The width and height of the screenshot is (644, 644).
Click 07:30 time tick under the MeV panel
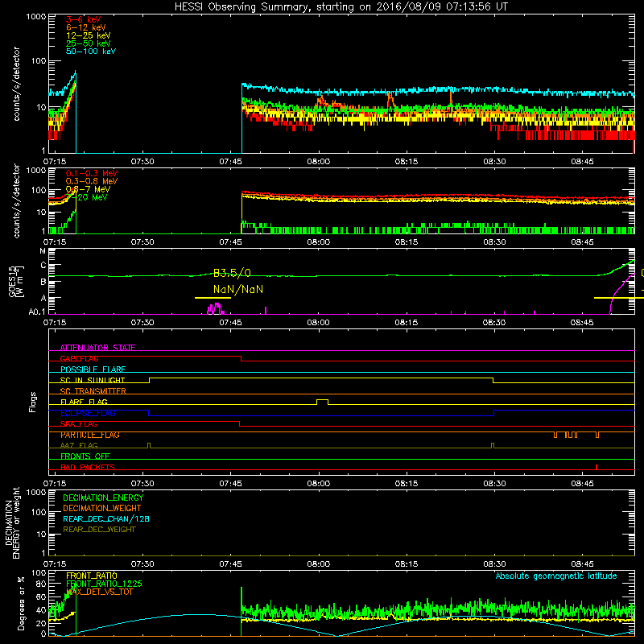[142, 242]
